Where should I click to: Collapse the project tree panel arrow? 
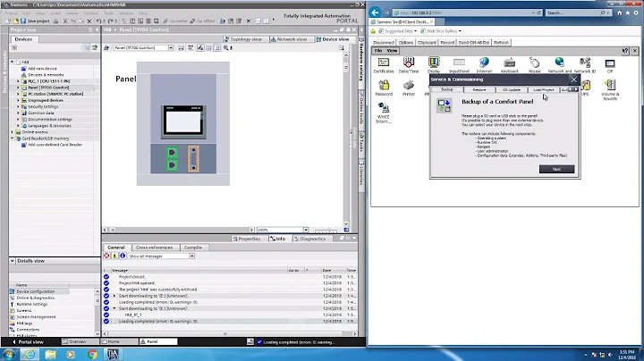(97, 30)
